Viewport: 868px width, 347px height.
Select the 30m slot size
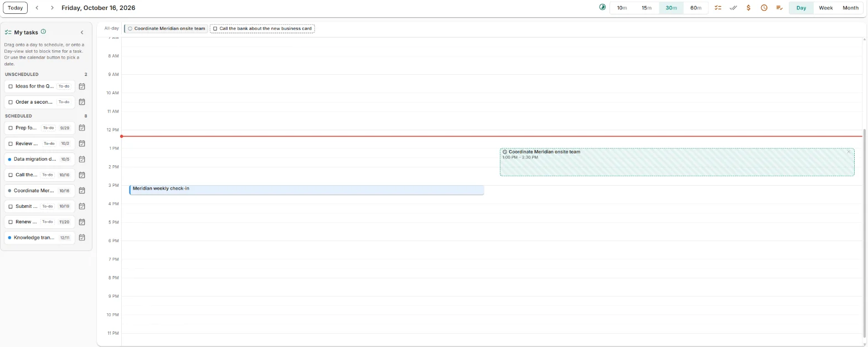coord(671,8)
